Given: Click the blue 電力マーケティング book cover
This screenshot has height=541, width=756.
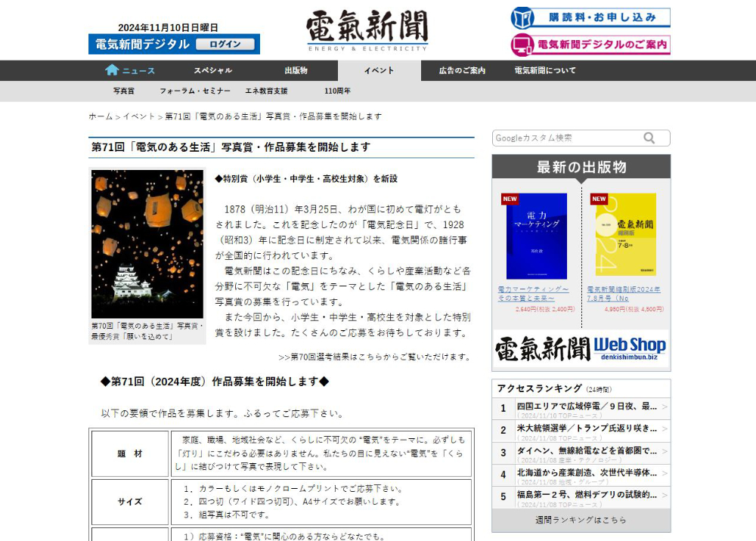Looking at the screenshot, I should click(x=536, y=236).
